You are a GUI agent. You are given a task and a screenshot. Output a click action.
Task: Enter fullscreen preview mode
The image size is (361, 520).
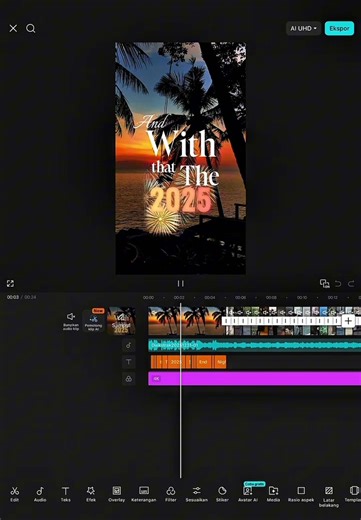tap(10, 283)
